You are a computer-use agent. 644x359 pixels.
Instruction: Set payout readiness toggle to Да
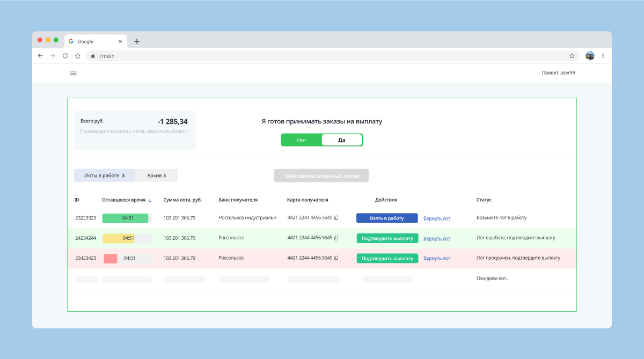coord(342,140)
